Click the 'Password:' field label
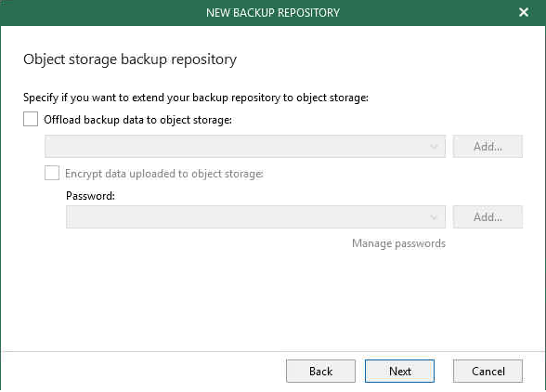The image size is (546, 392). click(91, 196)
